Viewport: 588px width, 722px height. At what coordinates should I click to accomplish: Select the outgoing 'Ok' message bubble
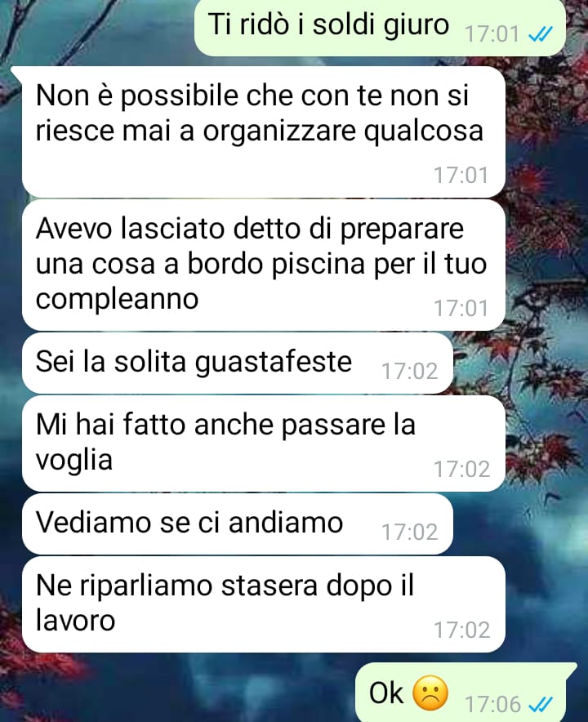click(x=466, y=692)
